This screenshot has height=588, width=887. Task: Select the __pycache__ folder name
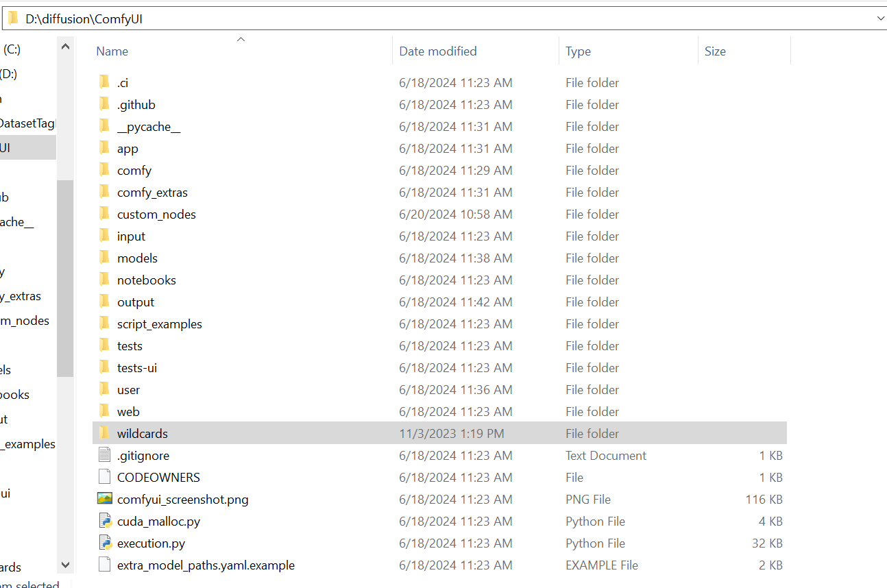[x=149, y=127]
